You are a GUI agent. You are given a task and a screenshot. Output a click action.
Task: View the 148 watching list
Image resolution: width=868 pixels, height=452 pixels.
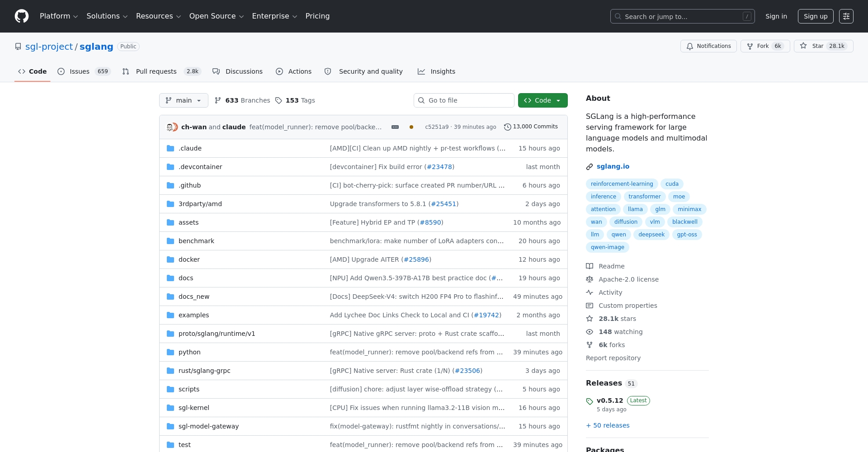[x=614, y=332]
